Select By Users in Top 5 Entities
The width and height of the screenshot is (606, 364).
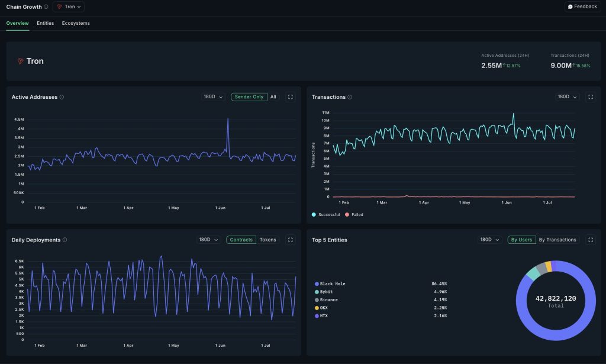click(521, 240)
